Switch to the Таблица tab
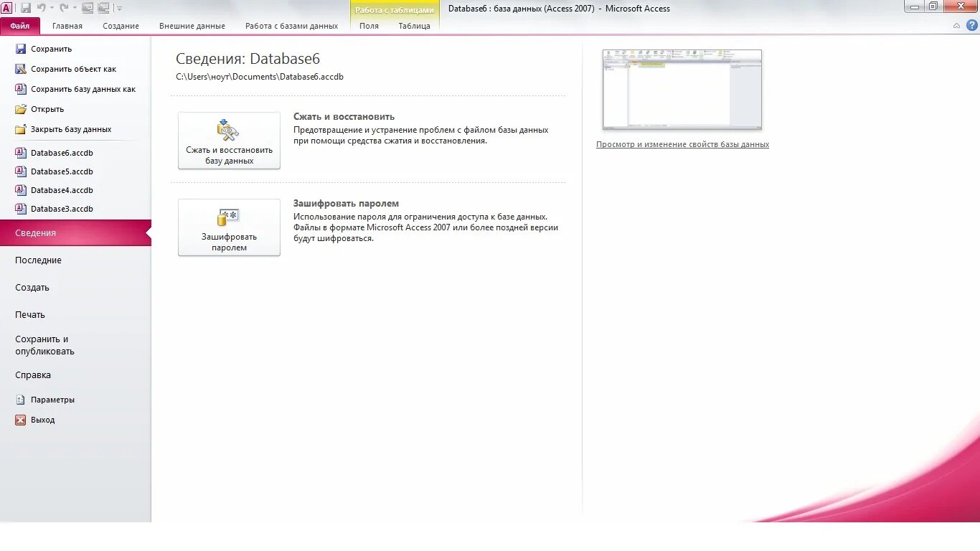The height and width of the screenshot is (551, 980). pos(415,26)
